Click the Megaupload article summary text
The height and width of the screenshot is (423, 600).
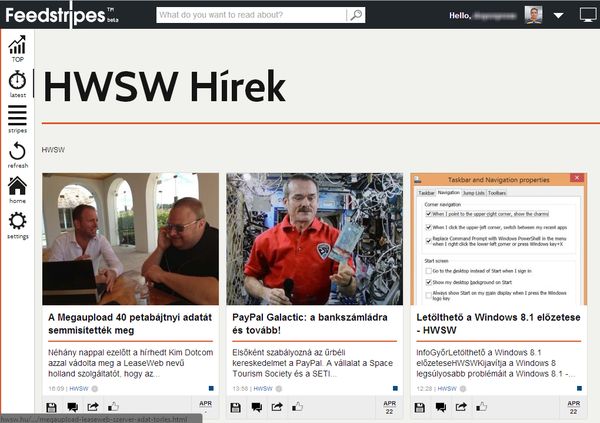click(130, 363)
